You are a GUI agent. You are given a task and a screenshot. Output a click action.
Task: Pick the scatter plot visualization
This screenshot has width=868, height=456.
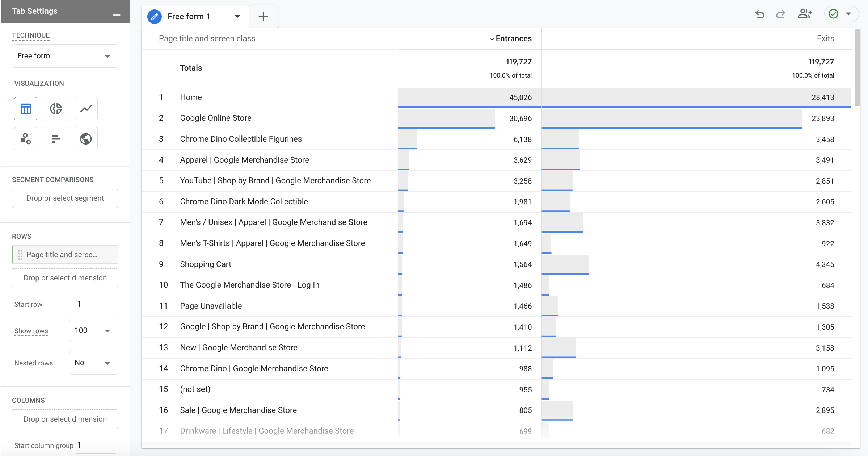(x=26, y=139)
